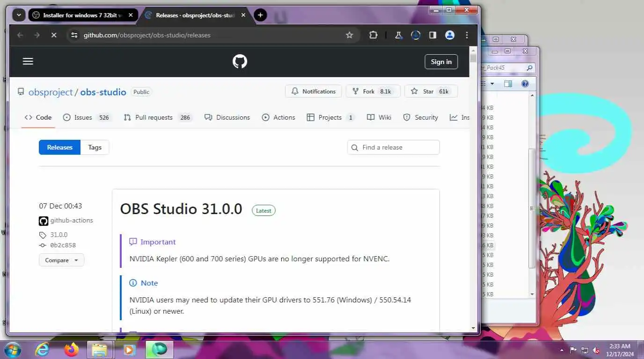The width and height of the screenshot is (644, 359).
Task: Open the Chrome profile avatar
Action: 450,35
